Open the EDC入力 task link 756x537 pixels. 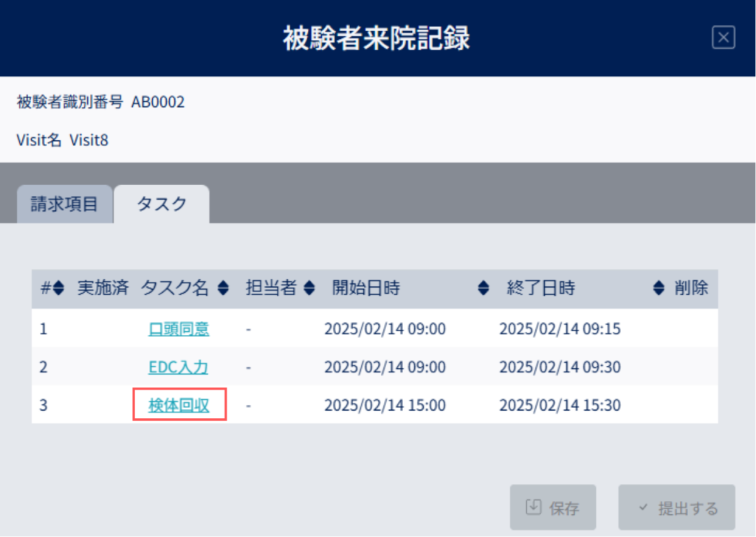[x=179, y=367]
